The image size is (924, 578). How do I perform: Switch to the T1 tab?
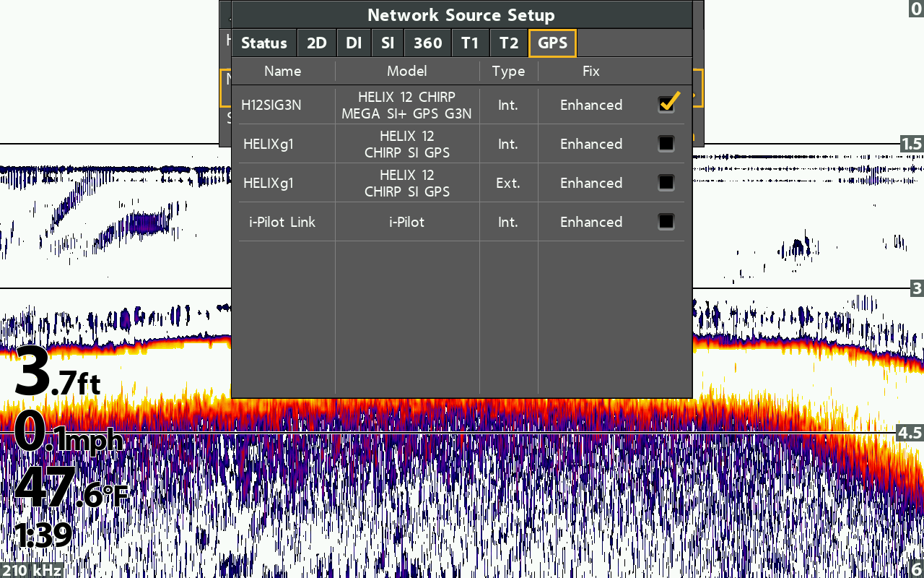(471, 43)
